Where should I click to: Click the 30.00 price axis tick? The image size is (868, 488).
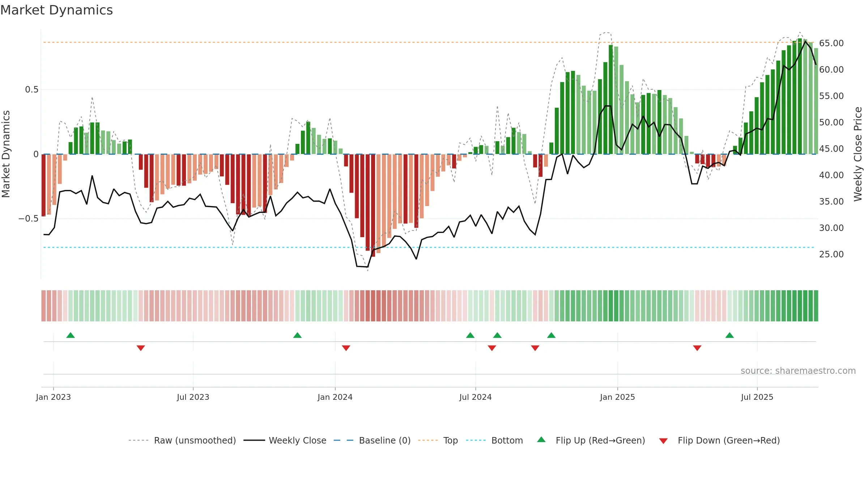(831, 228)
